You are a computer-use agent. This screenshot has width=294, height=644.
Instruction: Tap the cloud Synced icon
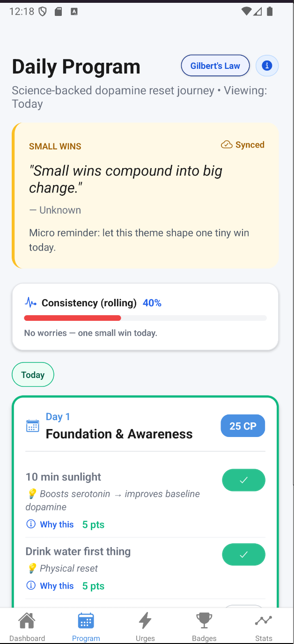[227, 145]
